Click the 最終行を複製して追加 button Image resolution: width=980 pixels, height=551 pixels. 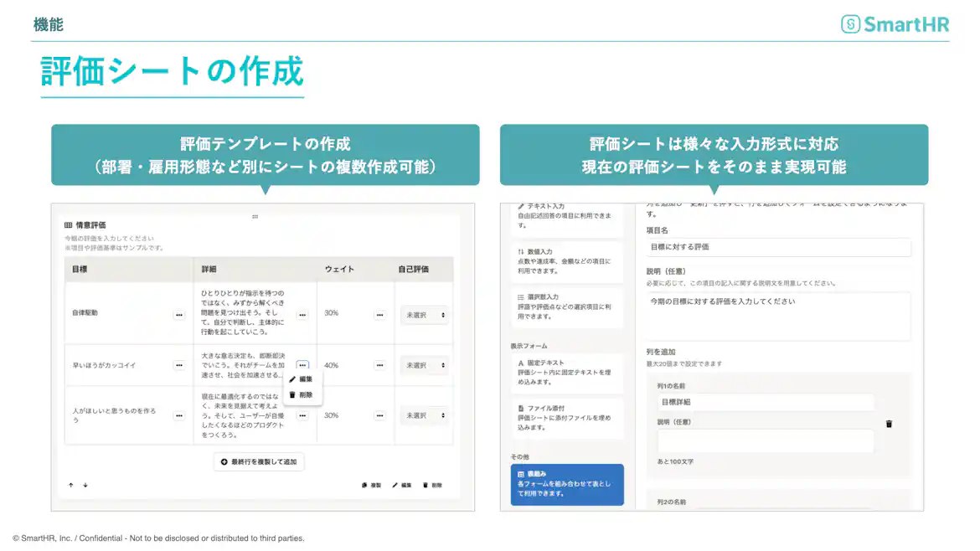point(258,461)
